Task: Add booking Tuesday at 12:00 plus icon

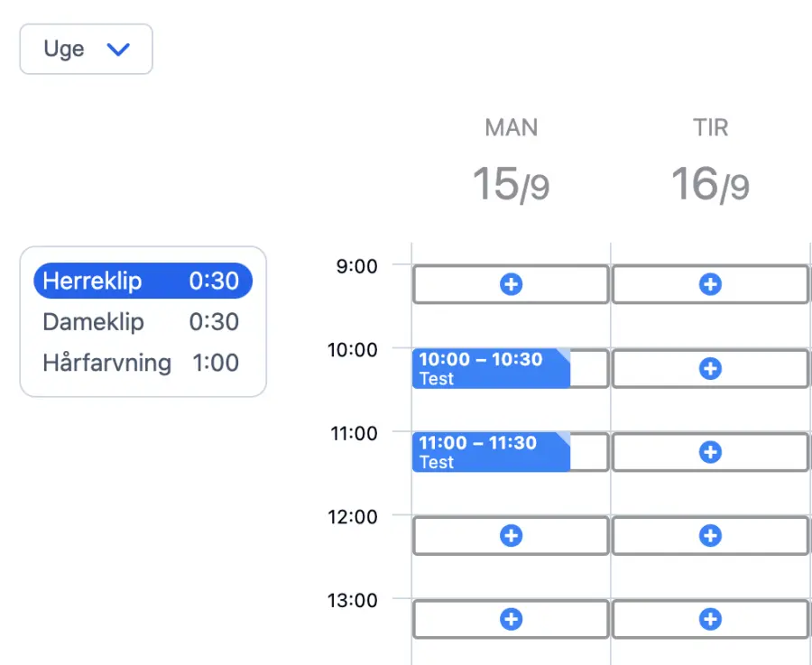Action: 710,536
